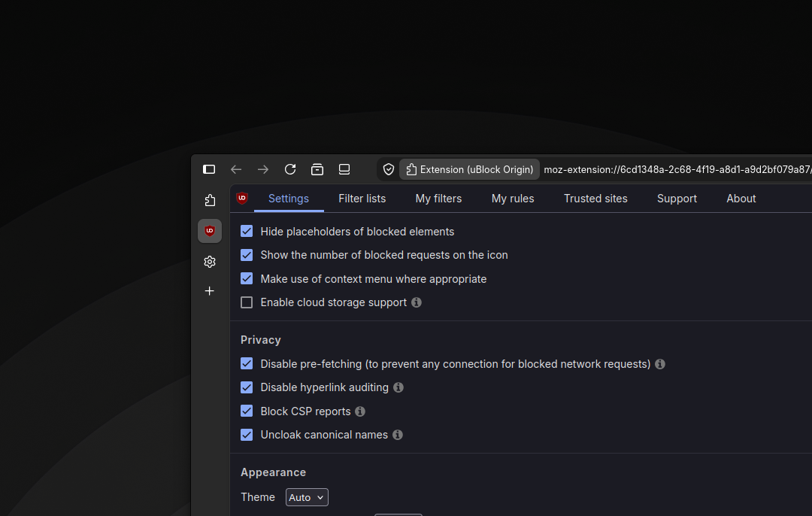Click the split view toolbar icon

[344, 169]
